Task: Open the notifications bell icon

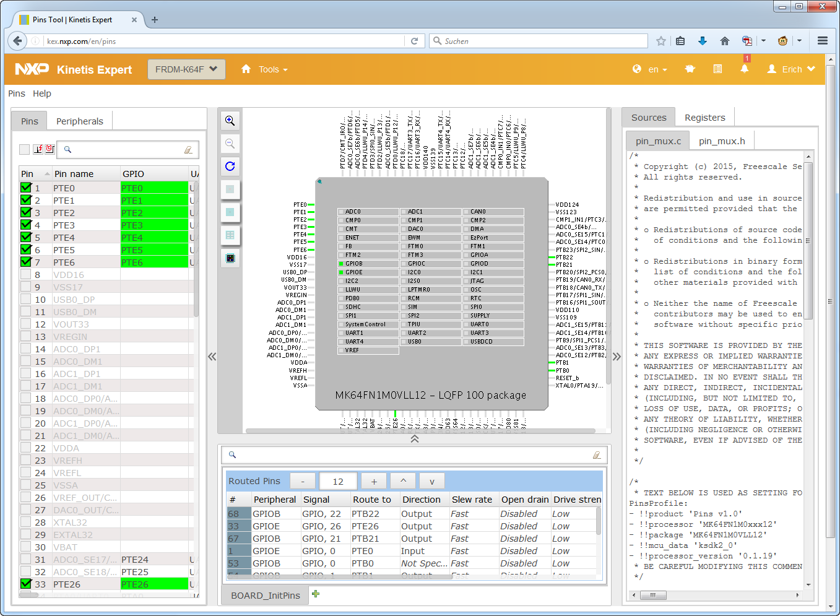Action: [744, 69]
